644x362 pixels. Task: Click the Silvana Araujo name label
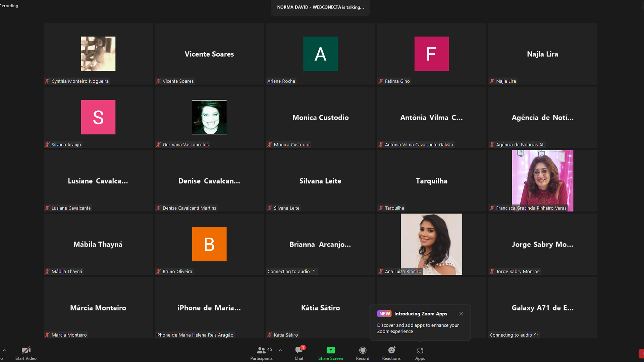(x=66, y=145)
